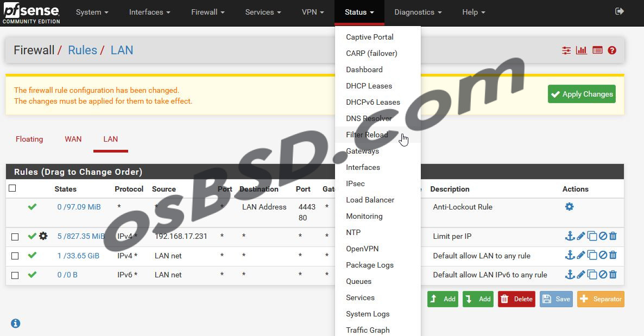Open DHCPv6 Leases from the Status menu
The height and width of the screenshot is (336, 644).
point(373,102)
